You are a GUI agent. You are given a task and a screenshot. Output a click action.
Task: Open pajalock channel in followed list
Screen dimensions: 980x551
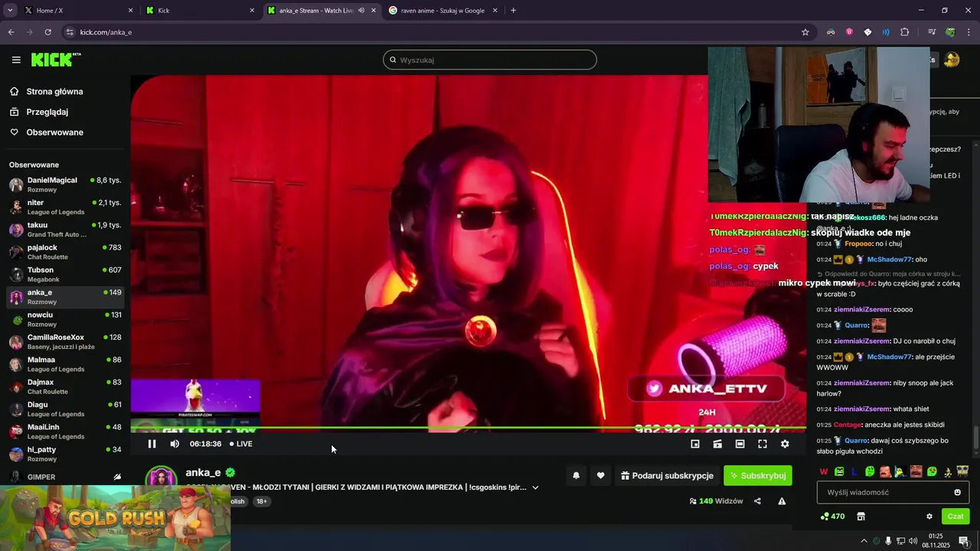tap(65, 252)
